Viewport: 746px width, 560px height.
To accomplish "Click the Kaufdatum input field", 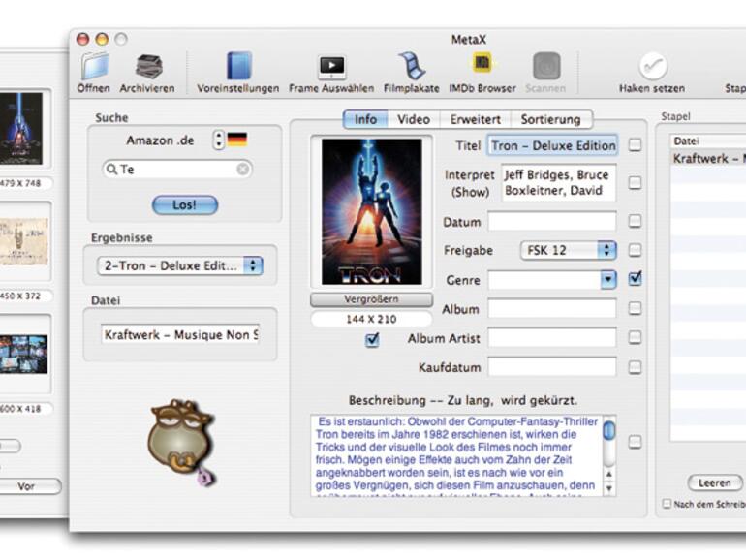I will [x=552, y=367].
